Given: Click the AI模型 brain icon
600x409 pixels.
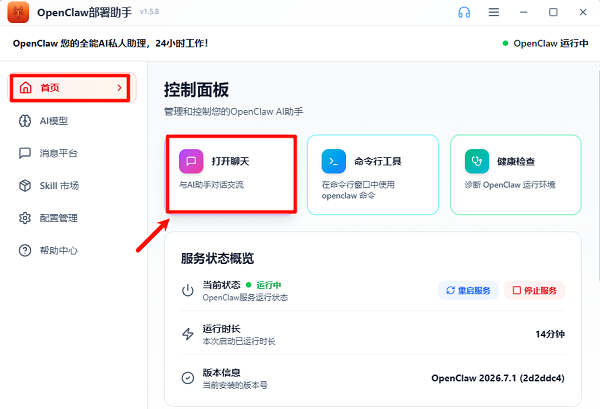Looking at the screenshot, I should pyautogui.click(x=25, y=121).
